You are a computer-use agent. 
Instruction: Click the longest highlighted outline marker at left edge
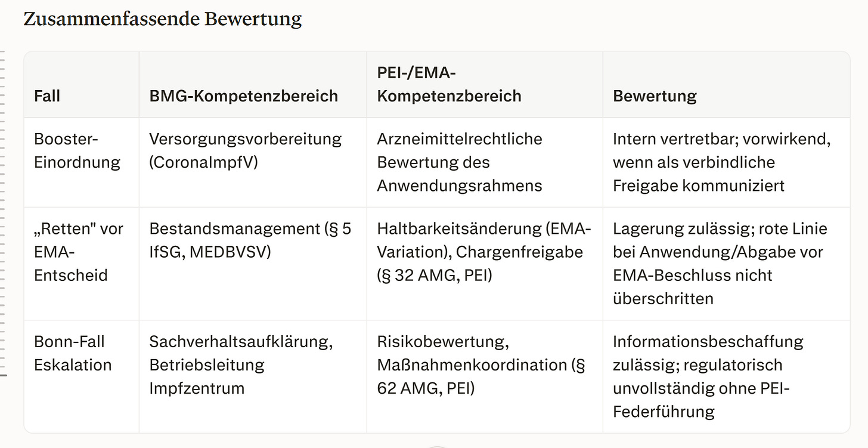pyautogui.click(x=3, y=375)
